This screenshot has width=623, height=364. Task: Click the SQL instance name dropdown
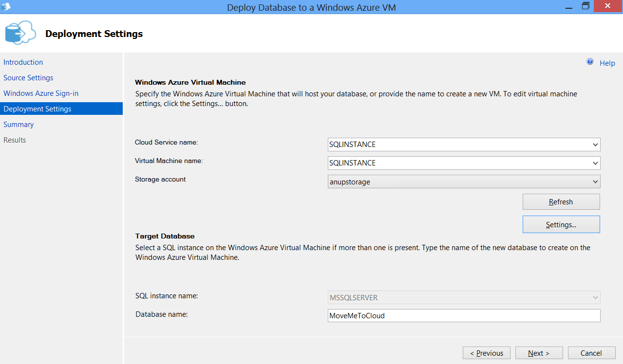coord(464,297)
